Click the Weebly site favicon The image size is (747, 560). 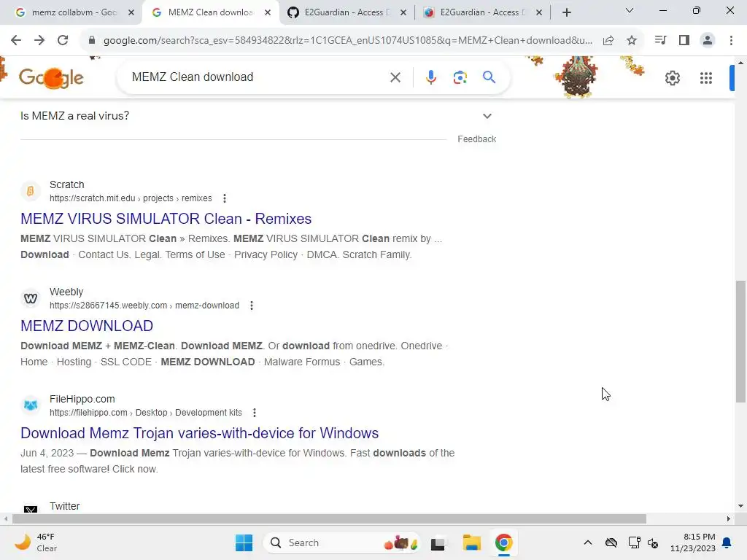click(31, 298)
